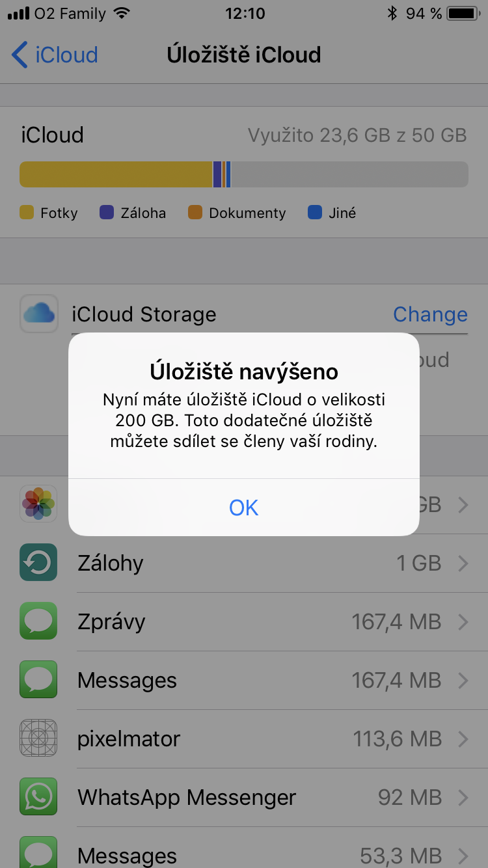Open the WhatsApp Messenger row chevron
The width and height of the screenshot is (488, 868).
[x=463, y=797]
